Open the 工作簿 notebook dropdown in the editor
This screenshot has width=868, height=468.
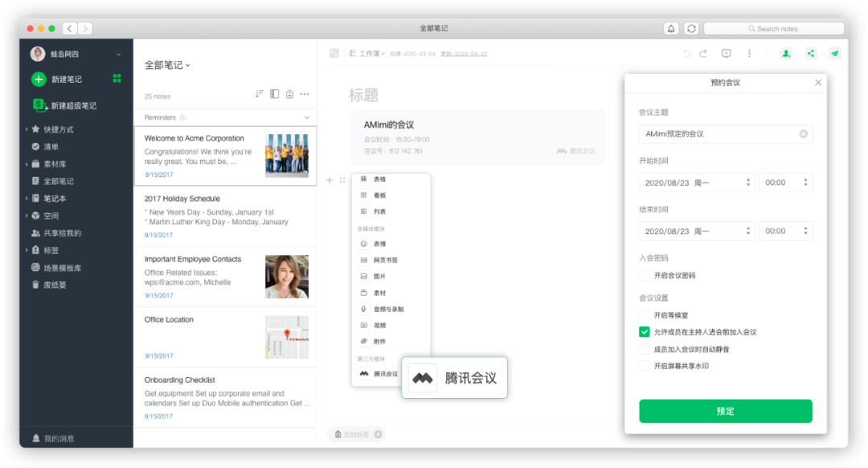pyautogui.click(x=367, y=54)
